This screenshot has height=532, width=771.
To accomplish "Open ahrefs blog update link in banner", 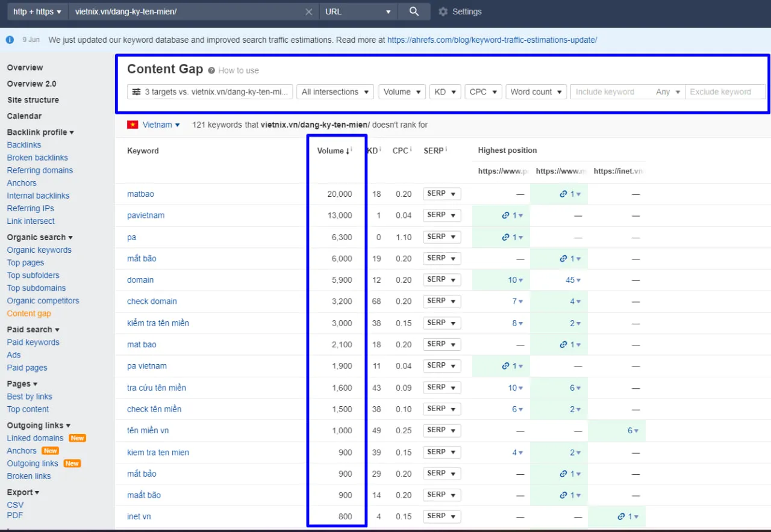I will tap(492, 40).
